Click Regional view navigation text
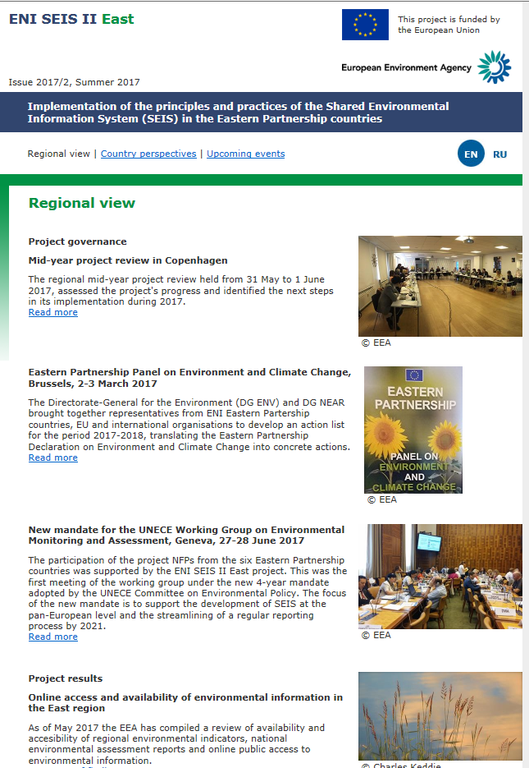 (59, 154)
